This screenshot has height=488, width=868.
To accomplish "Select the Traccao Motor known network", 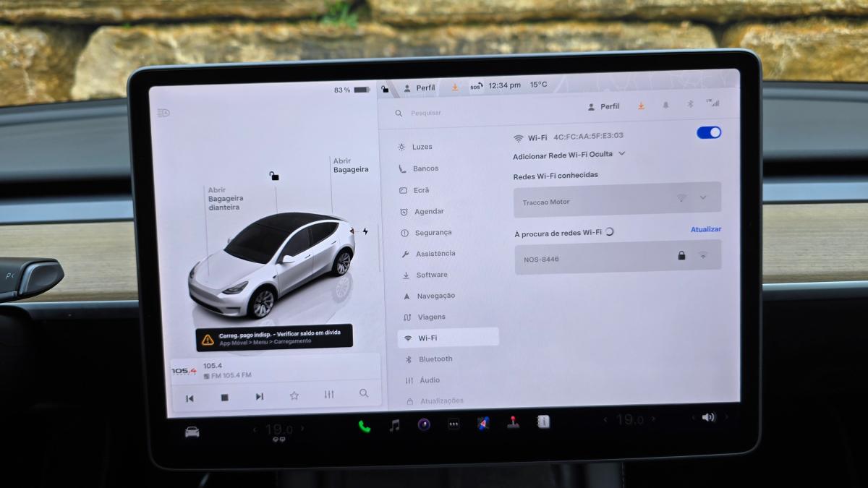I will pos(617,200).
